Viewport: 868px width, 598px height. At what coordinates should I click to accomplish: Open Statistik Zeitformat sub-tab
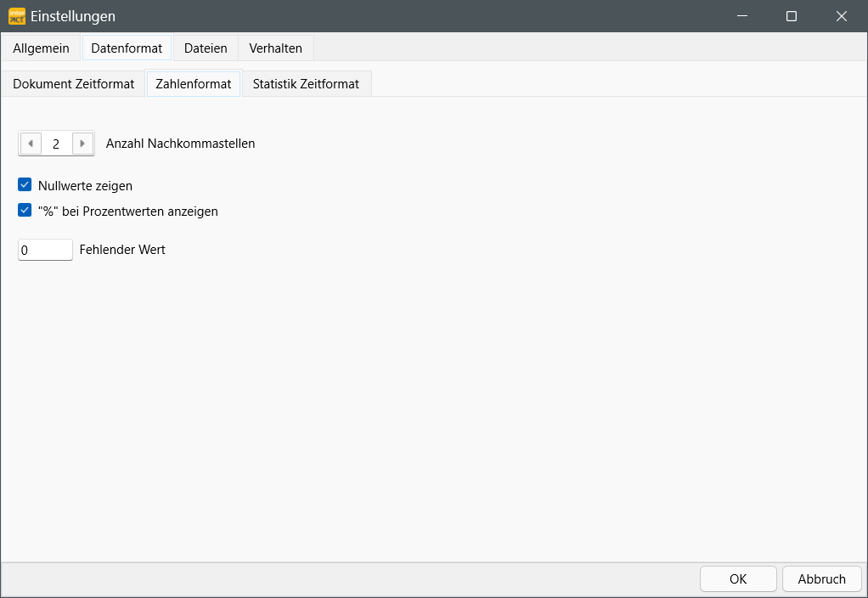pos(306,83)
